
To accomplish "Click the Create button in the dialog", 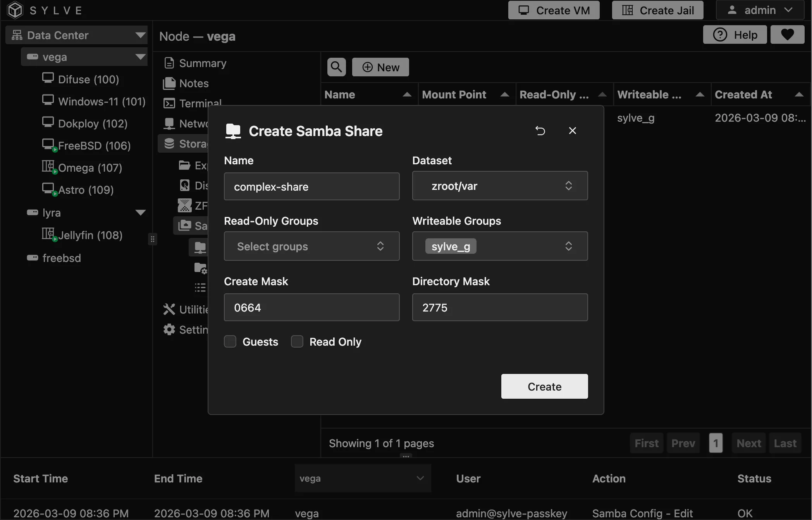I will pyautogui.click(x=544, y=386).
